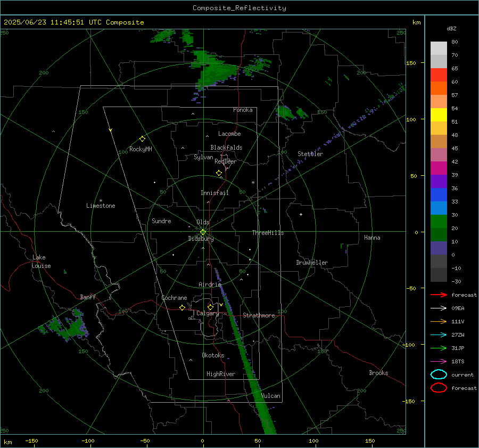Click the Strathmore town label

pyautogui.click(x=259, y=315)
